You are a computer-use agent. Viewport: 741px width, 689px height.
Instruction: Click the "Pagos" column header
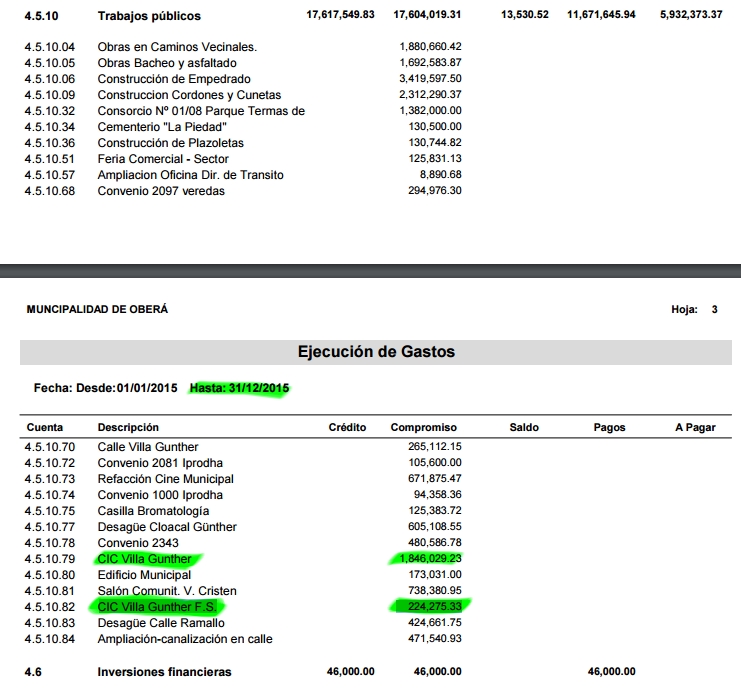[609, 427]
